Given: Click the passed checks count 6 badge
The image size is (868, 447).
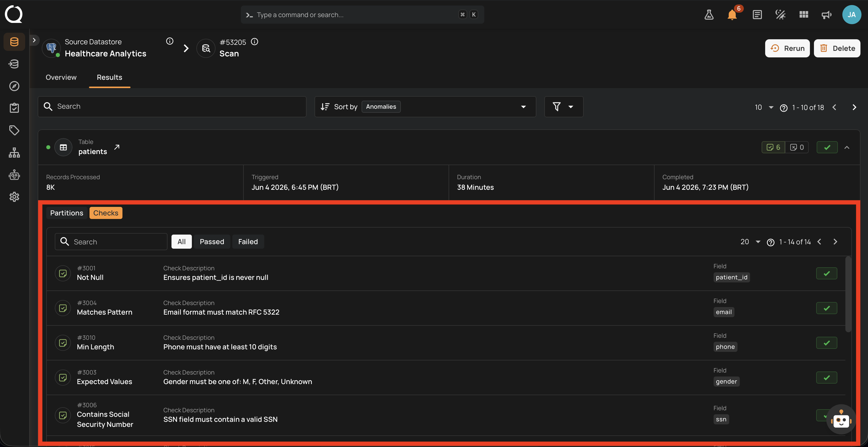Looking at the screenshot, I should tap(774, 147).
